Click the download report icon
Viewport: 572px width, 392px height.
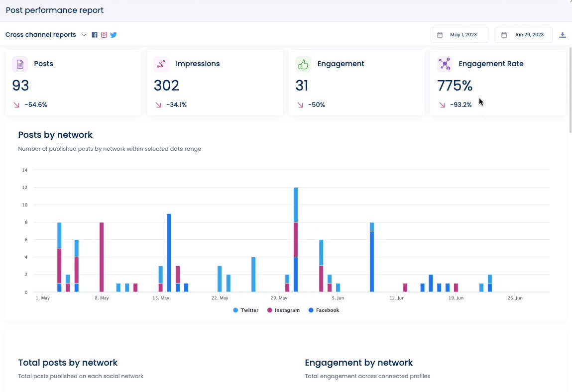click(x=563, y=35)
